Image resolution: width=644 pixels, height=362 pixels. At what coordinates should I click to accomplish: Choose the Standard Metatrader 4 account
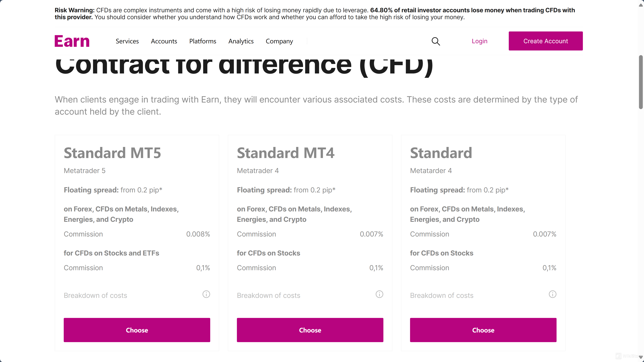coord(483,330)
